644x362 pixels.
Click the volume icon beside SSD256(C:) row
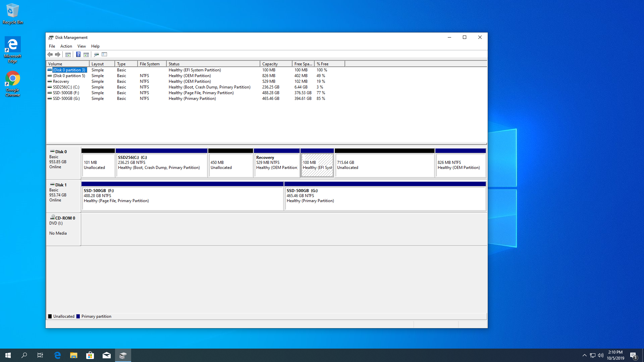[x=50, y=87]
